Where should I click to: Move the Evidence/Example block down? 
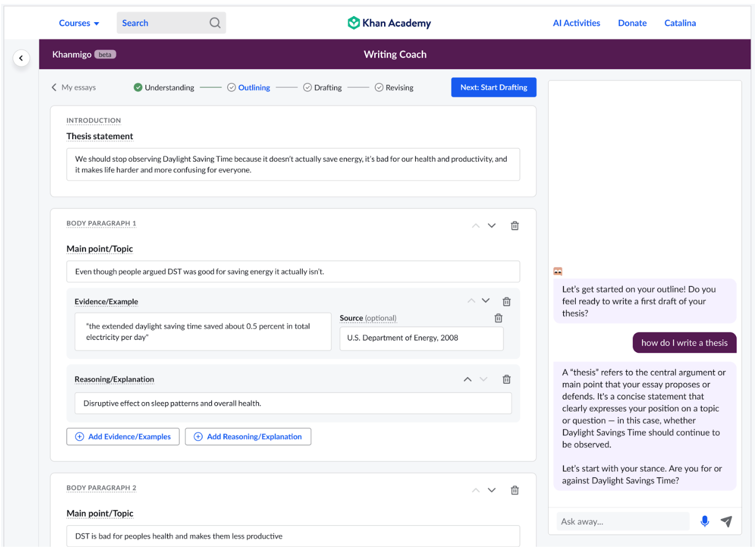coord(486,301)
